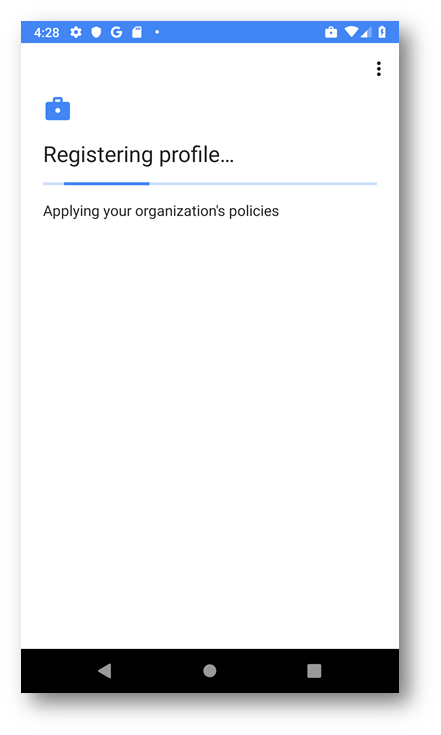Tap the battery charging icon
The height and width of the screenshot is (735, 441).
pos(382,32)
